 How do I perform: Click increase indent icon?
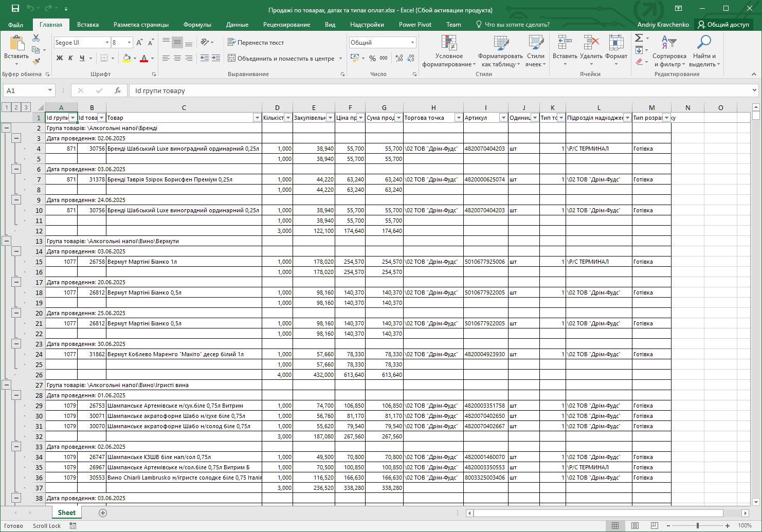[x=216, y=58]
